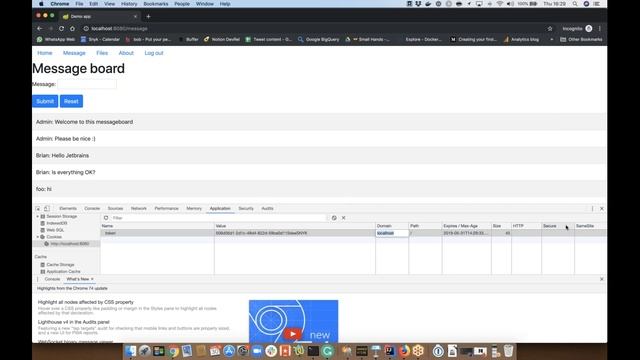This screenshot has width=640, height=360.
Task: Open the Home navigation link
Action: coord(45,53)
